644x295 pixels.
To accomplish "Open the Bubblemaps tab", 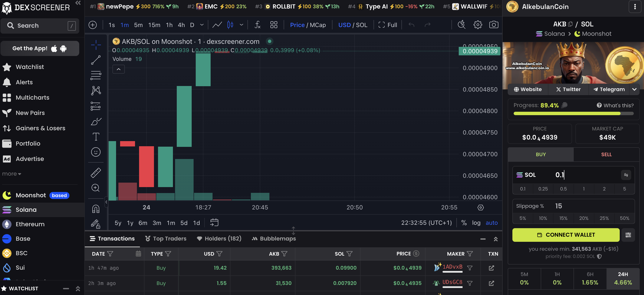I will 274,239.
